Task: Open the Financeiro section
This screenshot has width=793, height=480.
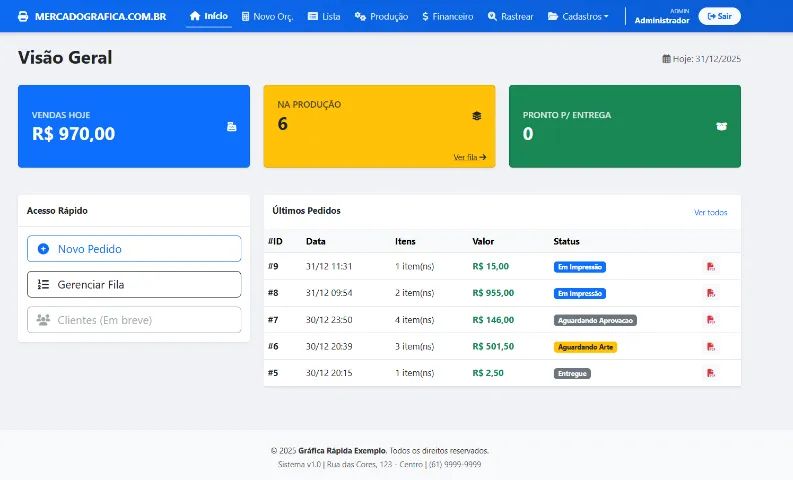Action: tap(447, 17)
